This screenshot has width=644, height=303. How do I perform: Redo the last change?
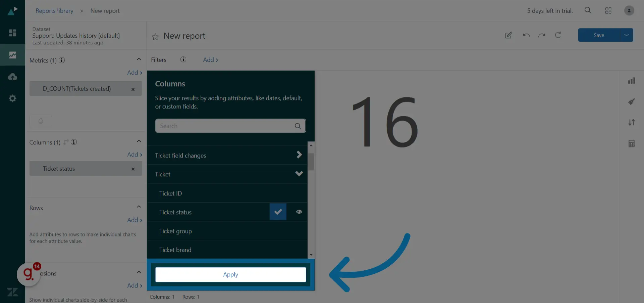(542, 35)
